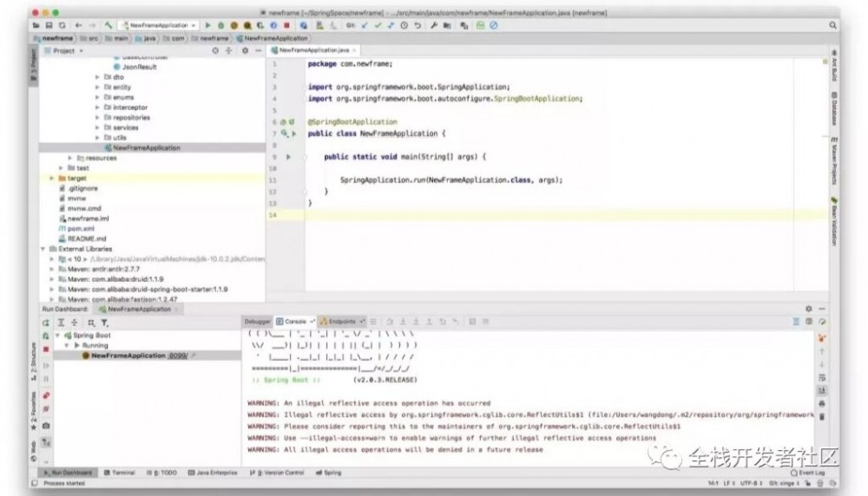Filter Run Dashboard configurations with funnel icon
The height and width of the screenshot is (496, 868).
coord(104,323)
